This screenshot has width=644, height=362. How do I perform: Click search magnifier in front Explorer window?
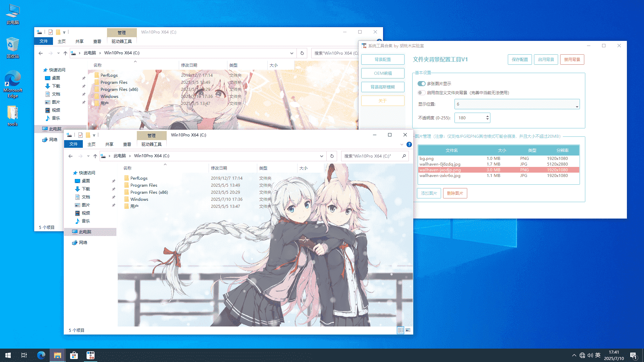(404, 156)
